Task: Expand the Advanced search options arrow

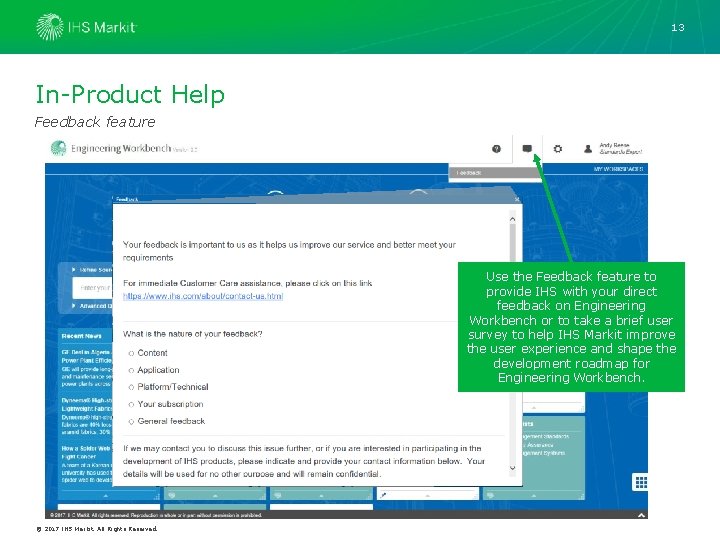Action: click(73, 306)
